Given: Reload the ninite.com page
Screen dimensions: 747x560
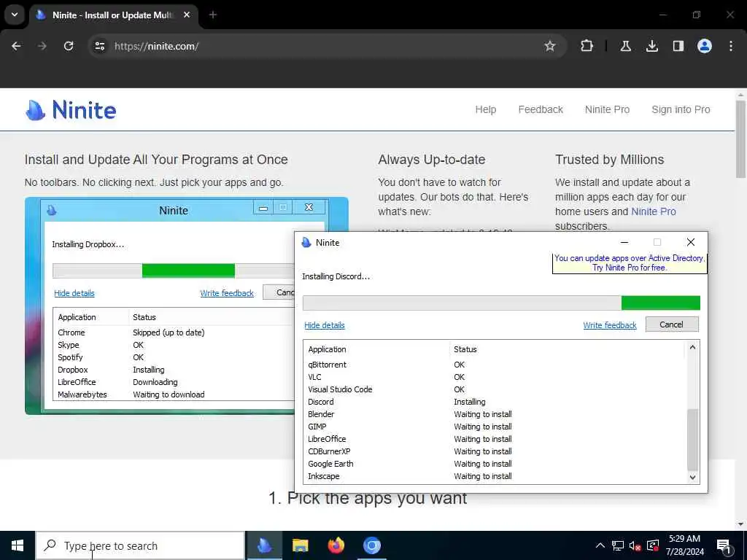Looking at the screenshot, I should [x=69, y=46].
